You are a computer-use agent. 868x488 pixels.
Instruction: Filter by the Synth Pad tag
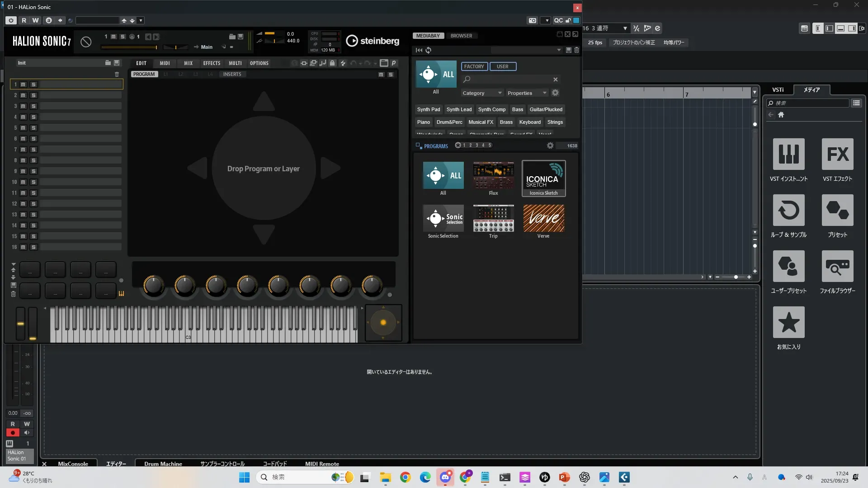428,109
